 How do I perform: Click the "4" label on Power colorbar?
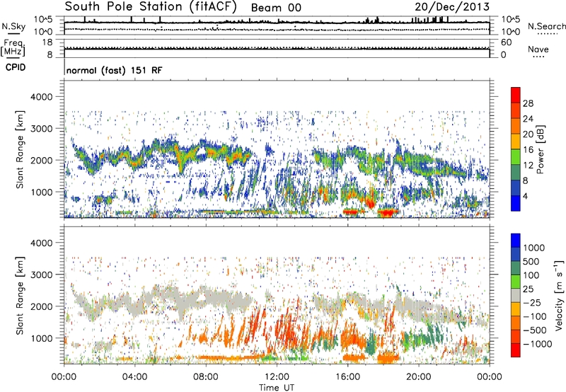click(x=525, y=197)
